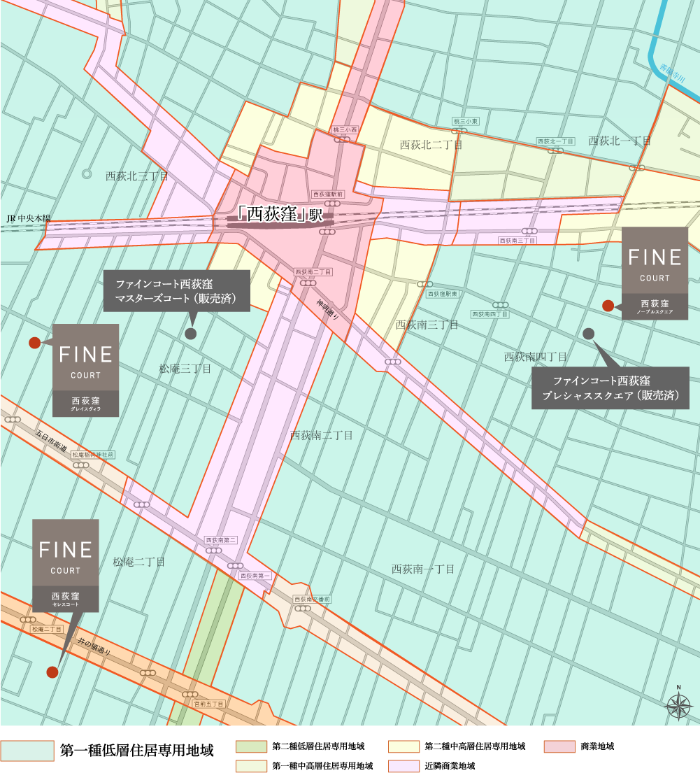This screenshot has width=700, height=773.
Task: Select the Fine Court 西荻窪 グレイスヴィラ label
Action: (85, 370)
